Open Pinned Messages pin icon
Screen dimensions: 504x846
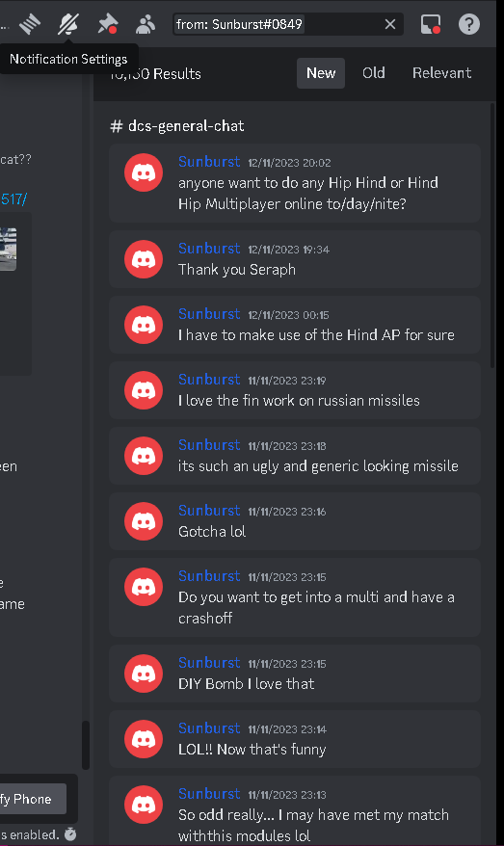pyautogui.click(x=107, y=24)
